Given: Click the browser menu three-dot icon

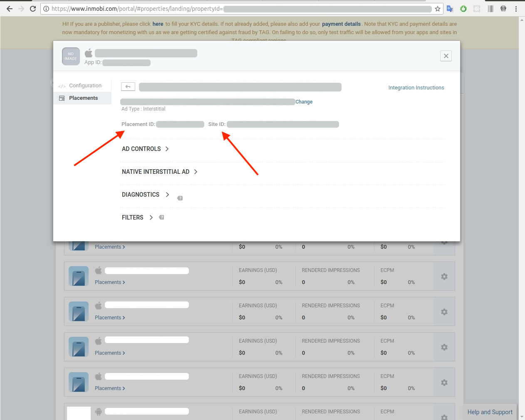Looking at the screenshot, I should click(x=516, y=8).
